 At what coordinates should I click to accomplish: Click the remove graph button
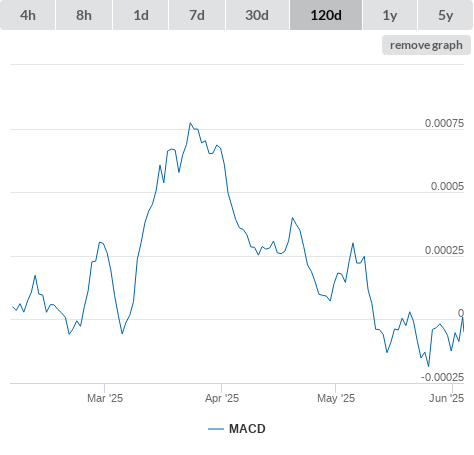tap(426, 45)
